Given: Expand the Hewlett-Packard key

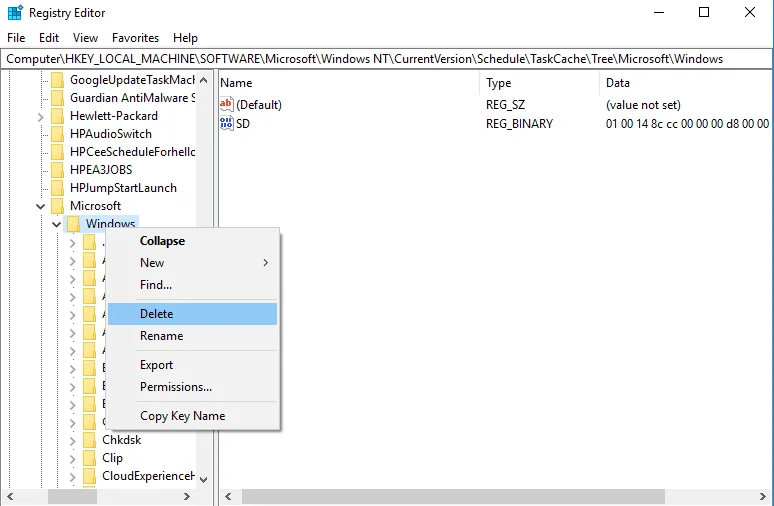Looking at the screenshot, I should [x=40, y=117].
